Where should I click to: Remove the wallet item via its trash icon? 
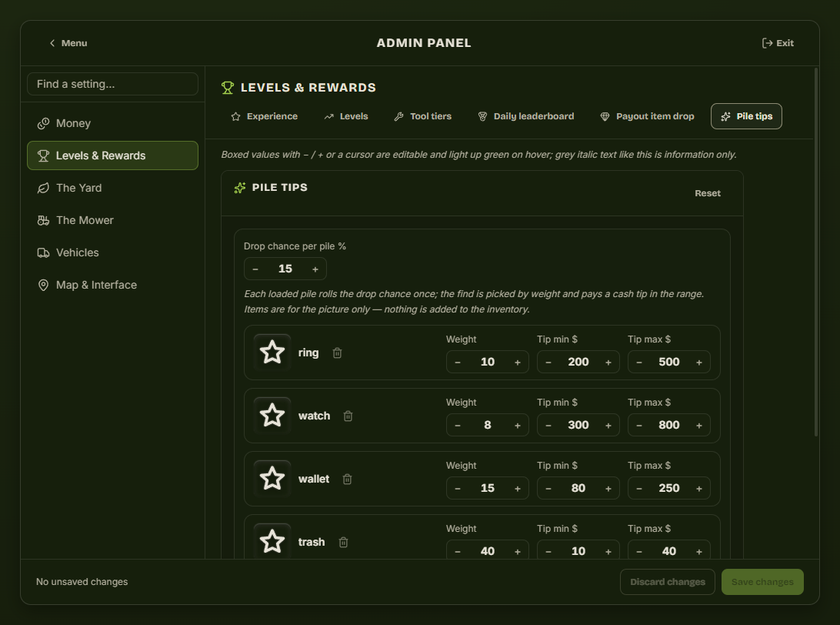coord(347,480)
